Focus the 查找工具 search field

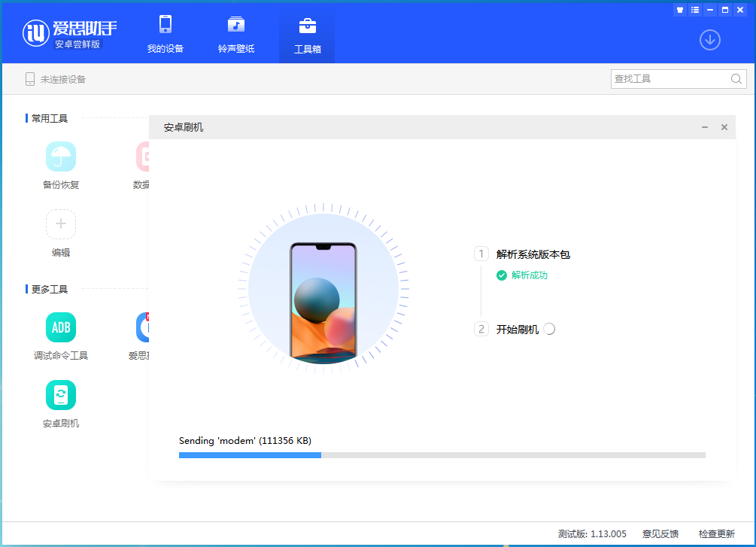[669, 79]
